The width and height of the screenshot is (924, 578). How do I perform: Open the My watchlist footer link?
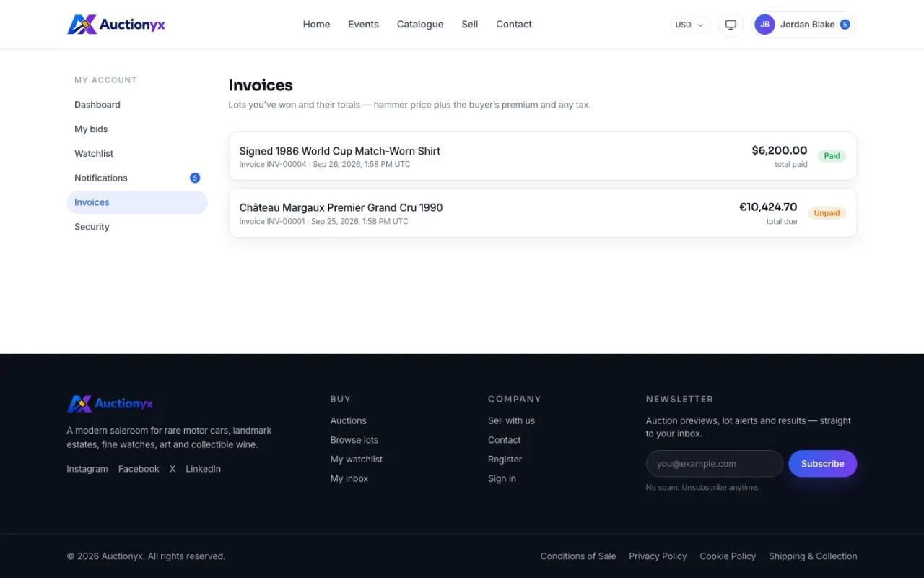[x=357, y=460]
